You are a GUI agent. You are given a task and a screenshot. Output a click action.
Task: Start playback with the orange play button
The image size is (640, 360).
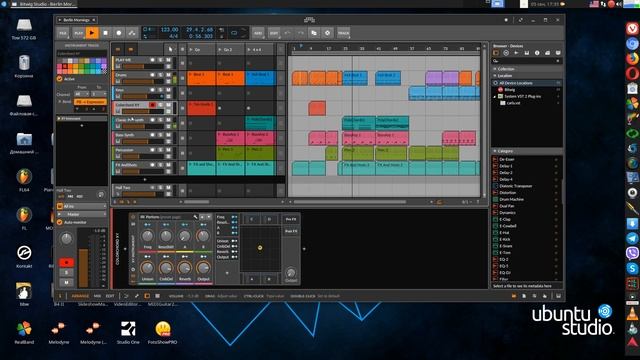click(92, 33)
